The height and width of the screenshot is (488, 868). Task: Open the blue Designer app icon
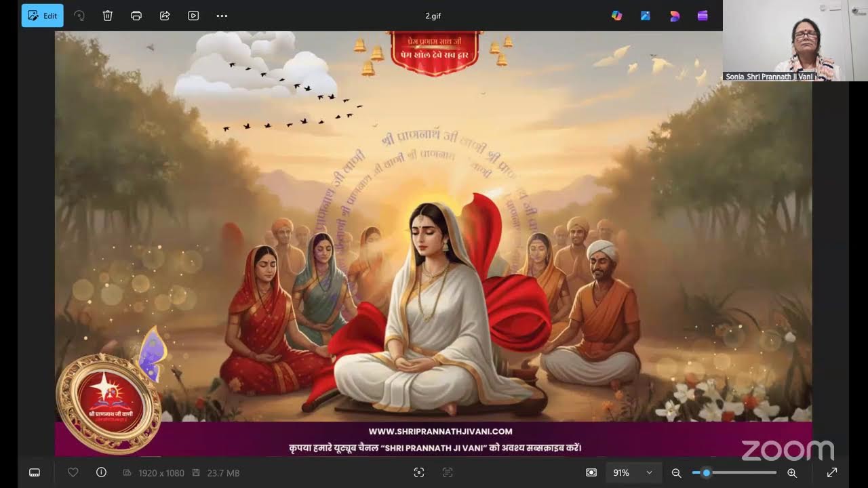[646, 16]
